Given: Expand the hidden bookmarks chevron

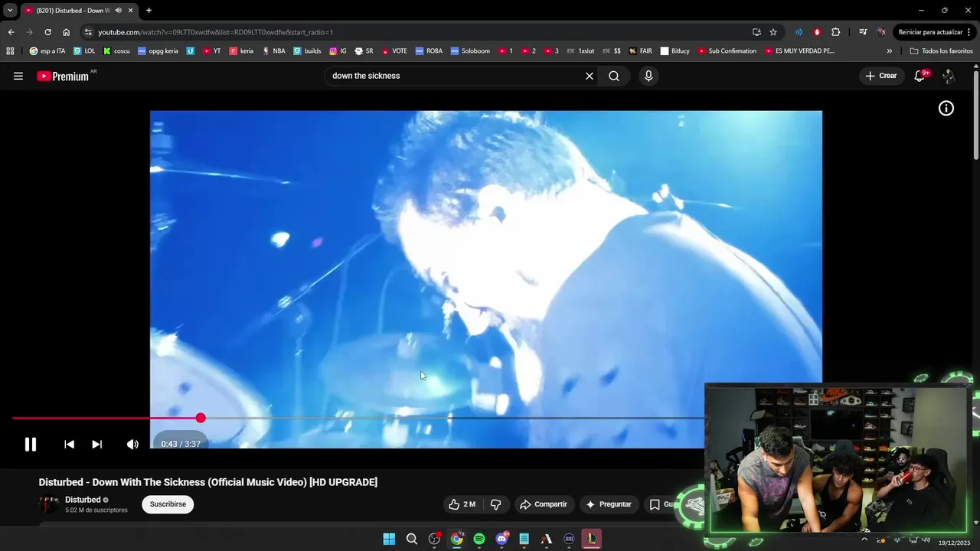Looking at the screenshot, I should point(889,51).
